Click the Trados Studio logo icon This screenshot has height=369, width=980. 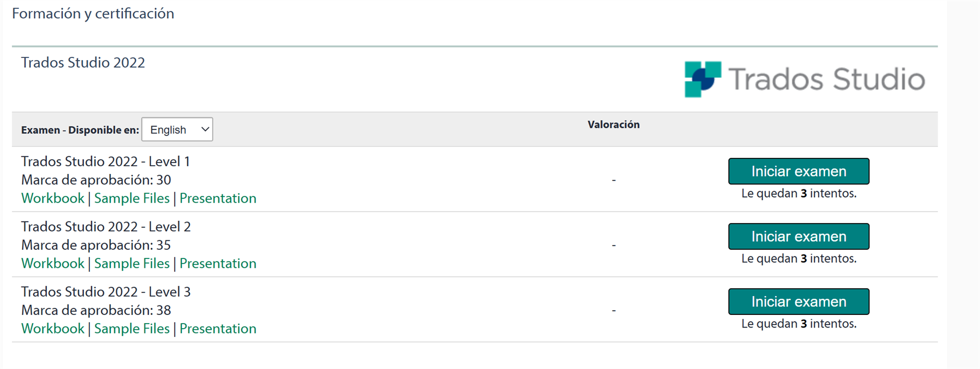[x=702, y=77]
